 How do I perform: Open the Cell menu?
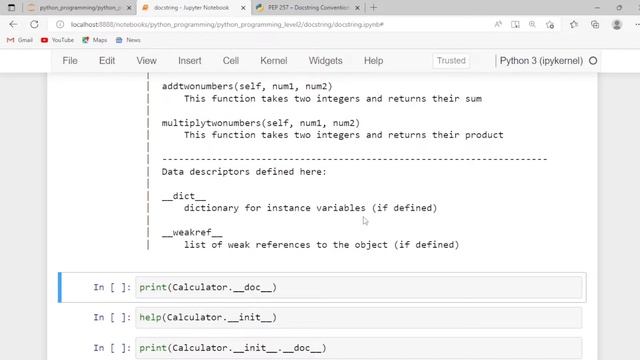click(231, 61)
